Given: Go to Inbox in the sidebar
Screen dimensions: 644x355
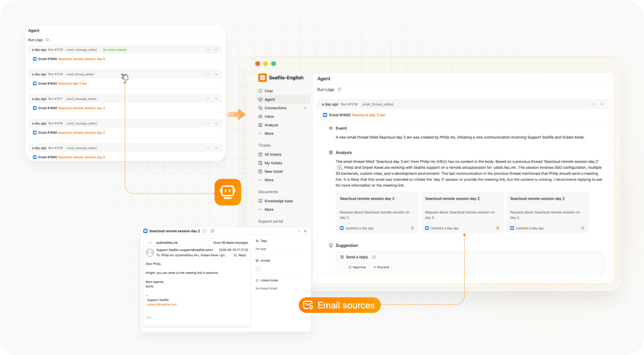Looking at the screenshot, I should pos(269,116).
